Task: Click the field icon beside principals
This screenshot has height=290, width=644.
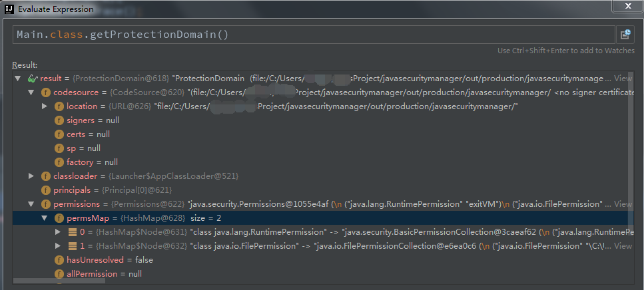Action: pyautogui.click(x=46, y=190)
